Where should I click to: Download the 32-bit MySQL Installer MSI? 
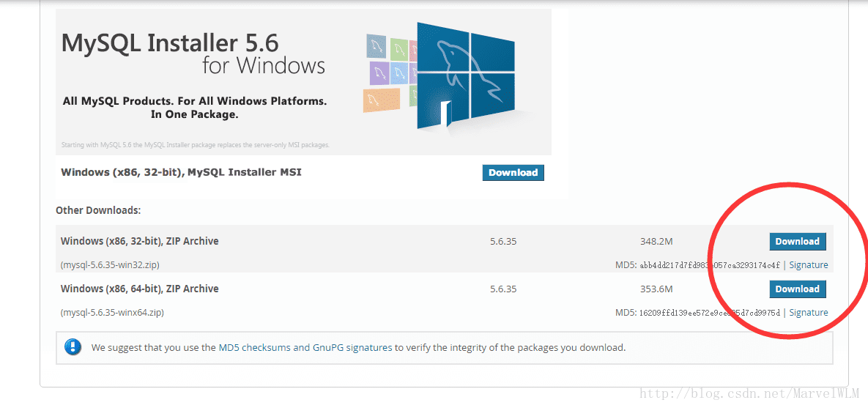pos(513,173)
